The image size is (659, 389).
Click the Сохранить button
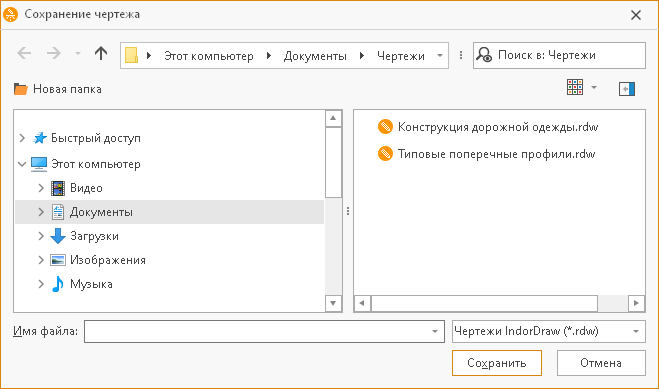click(x=497, y=363)
